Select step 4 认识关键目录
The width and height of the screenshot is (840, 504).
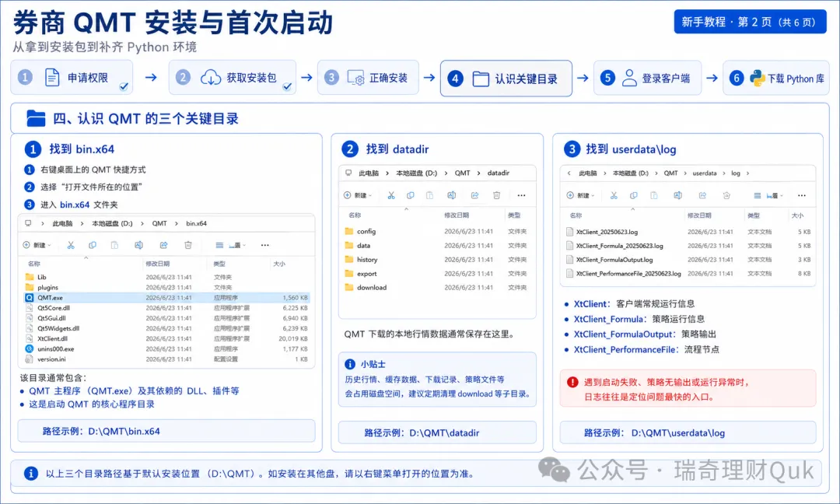point(506,79)
